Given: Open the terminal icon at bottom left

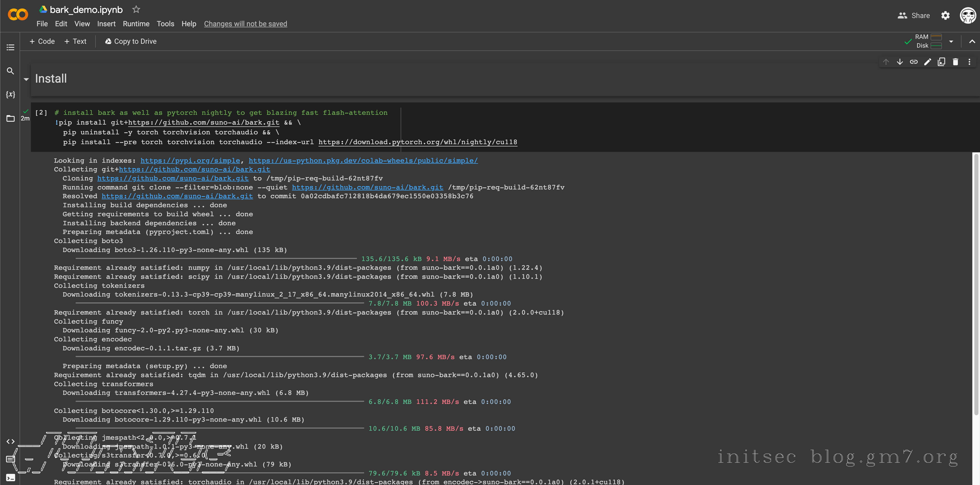Looking at the screenshot, I should (x=10, y=478).
